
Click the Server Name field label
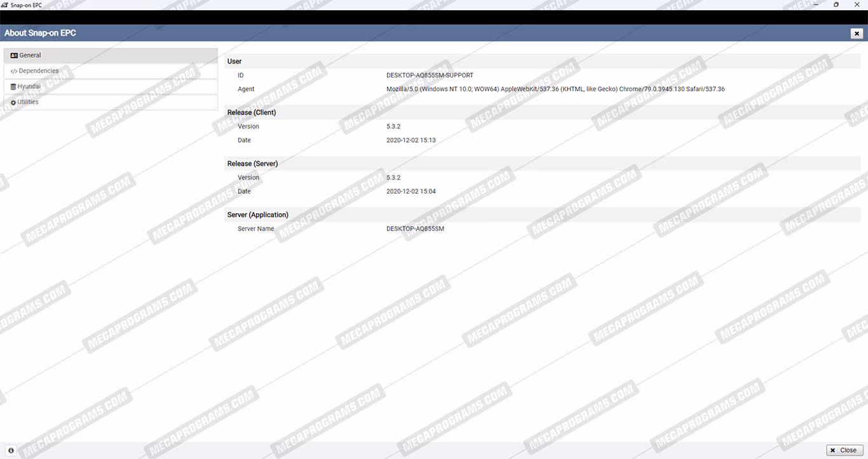[x=256, y=229]
